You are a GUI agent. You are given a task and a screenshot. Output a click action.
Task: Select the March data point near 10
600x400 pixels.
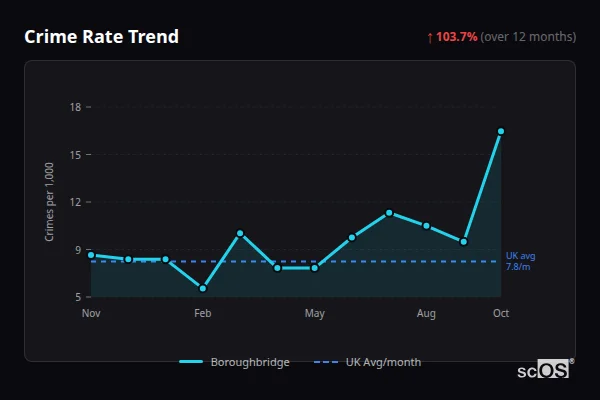tap(240, 233)
